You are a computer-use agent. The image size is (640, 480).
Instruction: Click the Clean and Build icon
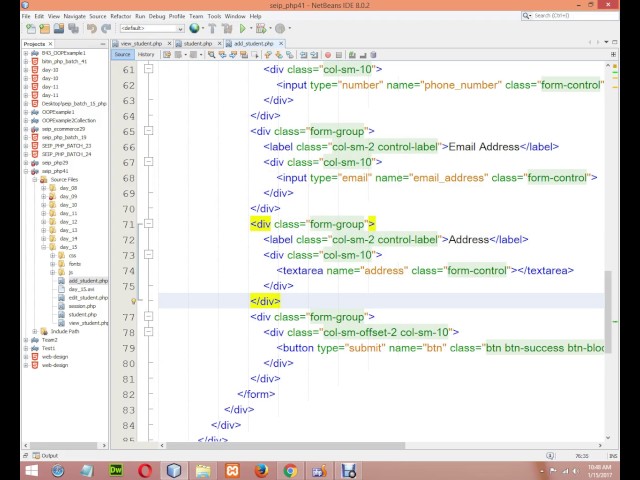coord(227,29)
